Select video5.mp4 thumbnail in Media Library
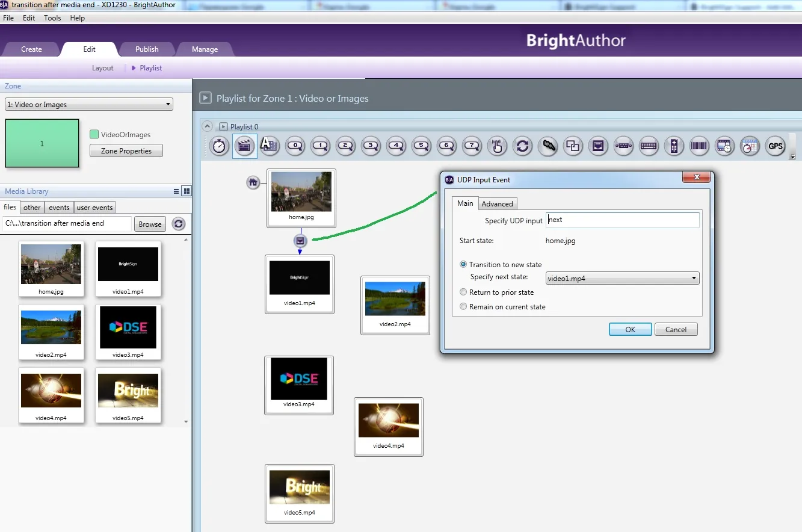 128,394
